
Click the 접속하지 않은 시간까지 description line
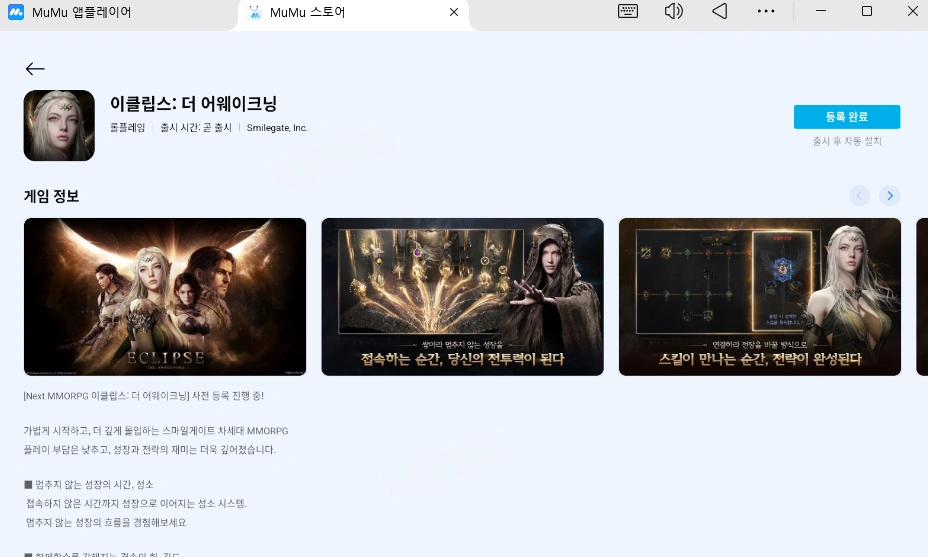[136, 504]
